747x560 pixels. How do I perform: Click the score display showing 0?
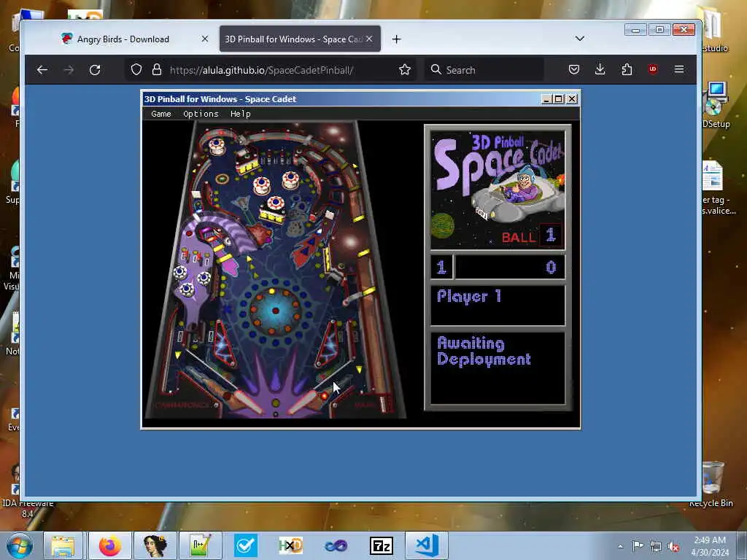(551, 267)
